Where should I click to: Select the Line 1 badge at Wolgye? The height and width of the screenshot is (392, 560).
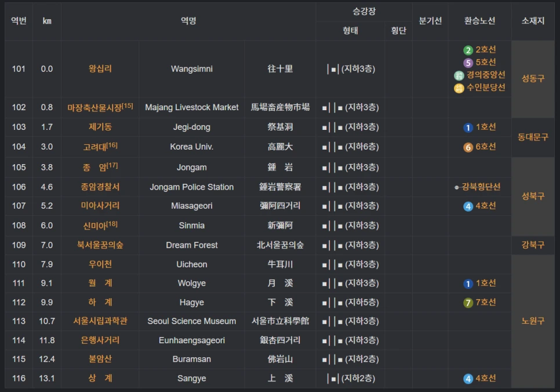coord(467,283)
